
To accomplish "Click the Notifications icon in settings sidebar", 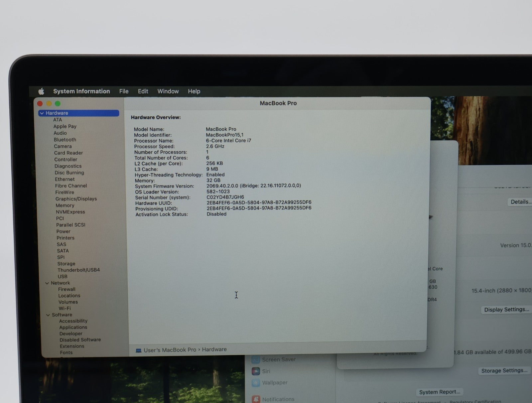I will tap(256, 399).
